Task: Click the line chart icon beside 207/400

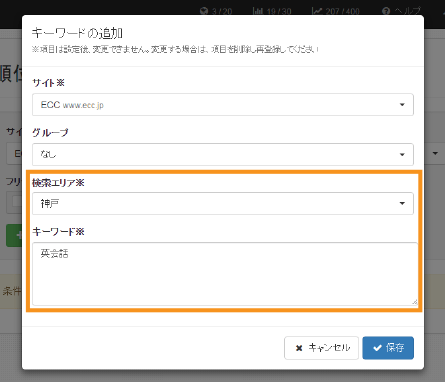Action: click(317, 12)
